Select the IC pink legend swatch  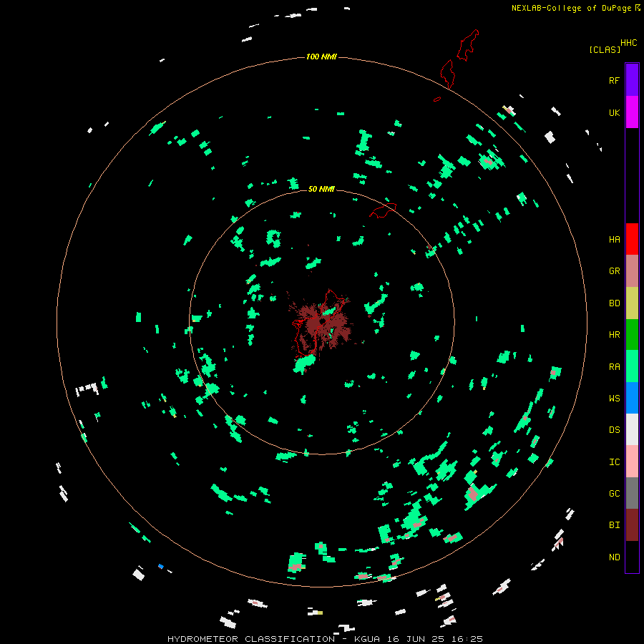632,462
